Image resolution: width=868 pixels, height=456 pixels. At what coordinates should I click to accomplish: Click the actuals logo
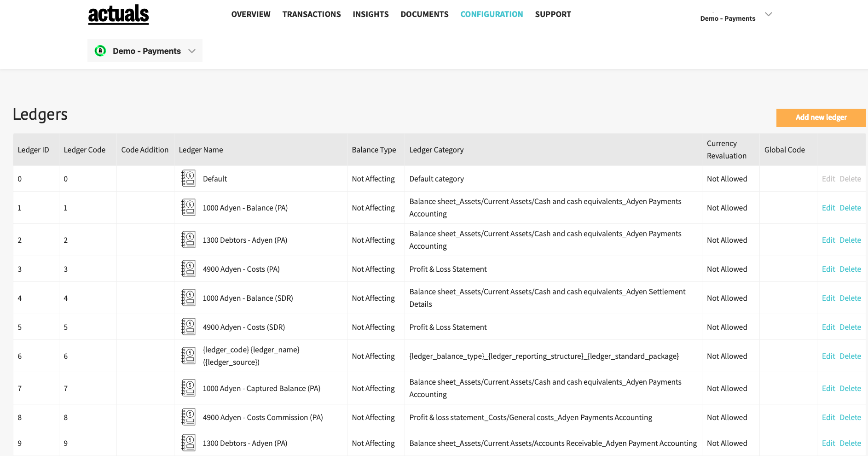click(x=118, y=14)
